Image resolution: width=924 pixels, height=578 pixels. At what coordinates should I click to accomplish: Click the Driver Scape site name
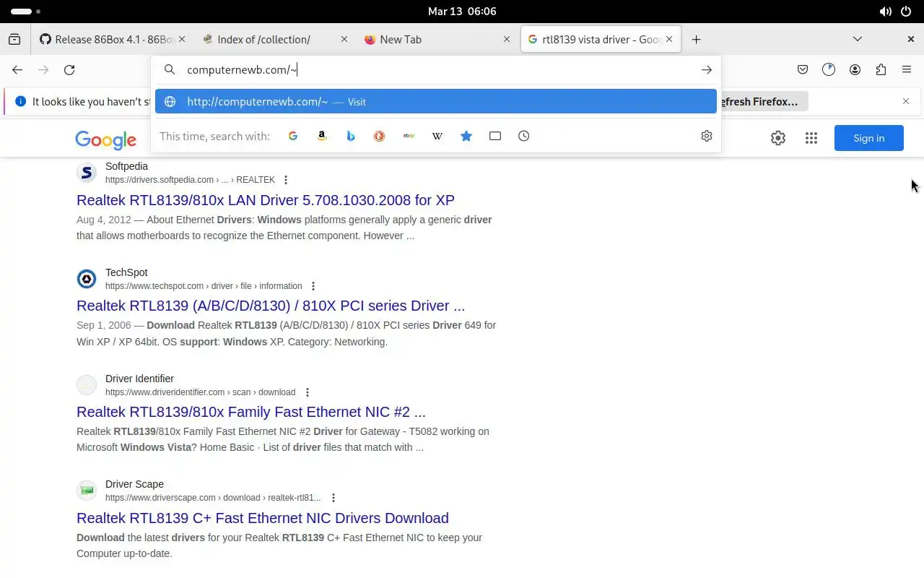(x=134, y=484)
